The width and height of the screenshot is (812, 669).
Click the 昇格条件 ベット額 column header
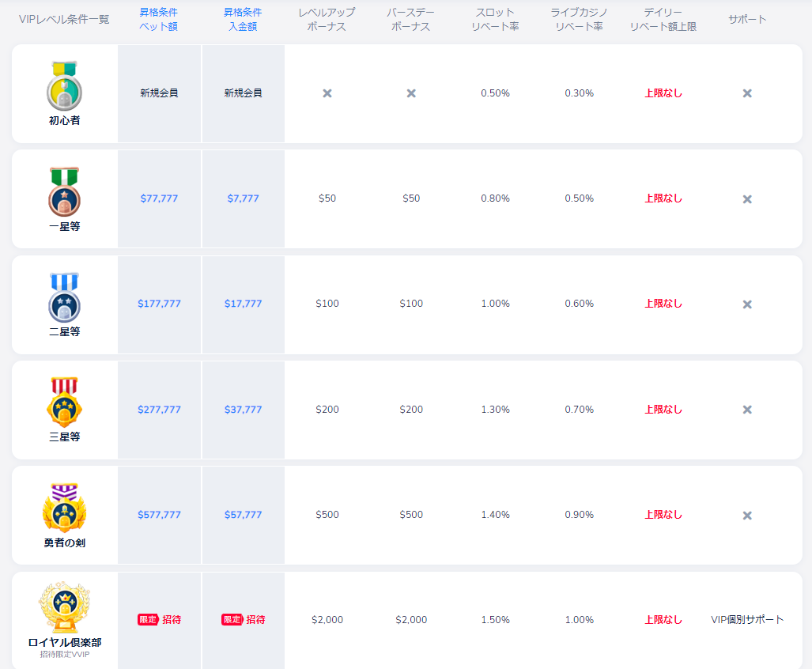[159, 19]
